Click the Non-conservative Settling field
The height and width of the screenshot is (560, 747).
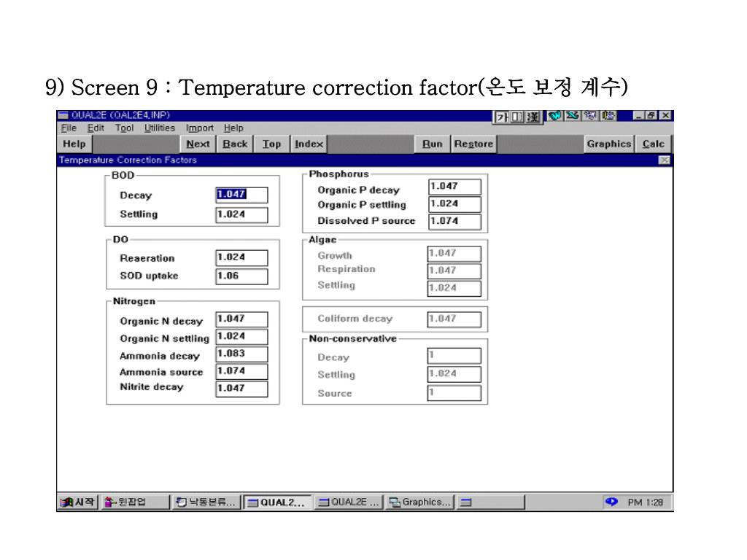coord(454,374)
